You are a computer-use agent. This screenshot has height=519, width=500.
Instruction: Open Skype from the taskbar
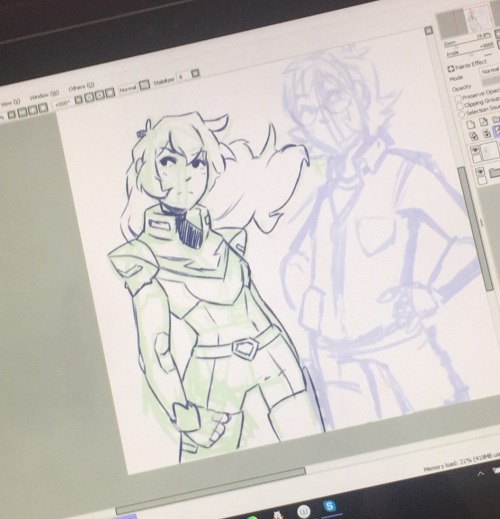329,507
